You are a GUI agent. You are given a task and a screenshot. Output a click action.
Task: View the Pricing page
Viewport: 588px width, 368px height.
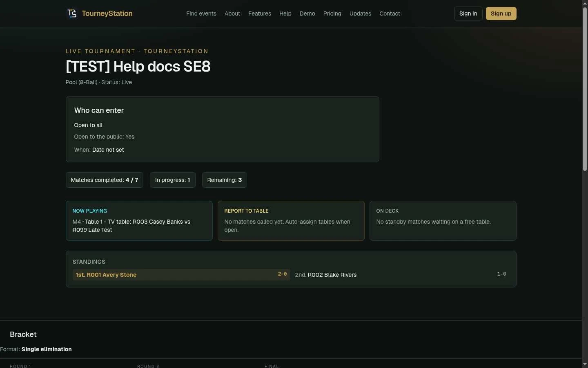coord(332,13)
